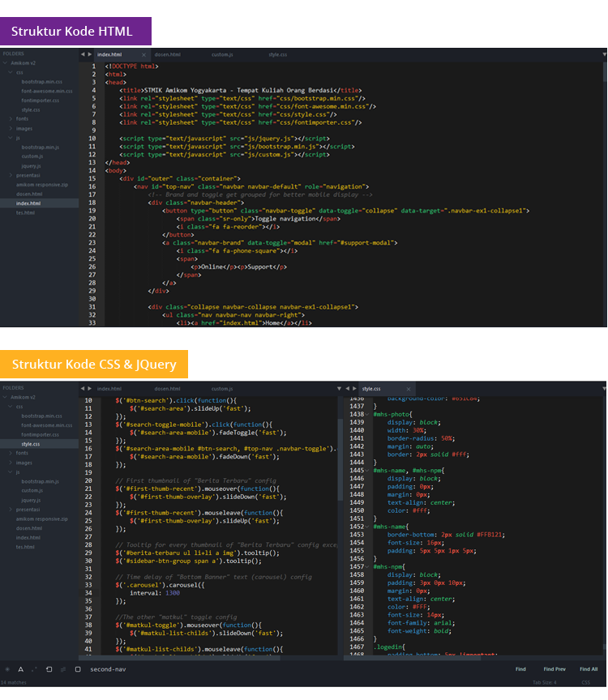Open tab list dropdown of bottom left pane
The image size is (608, 700).
(x=339, y=389)
